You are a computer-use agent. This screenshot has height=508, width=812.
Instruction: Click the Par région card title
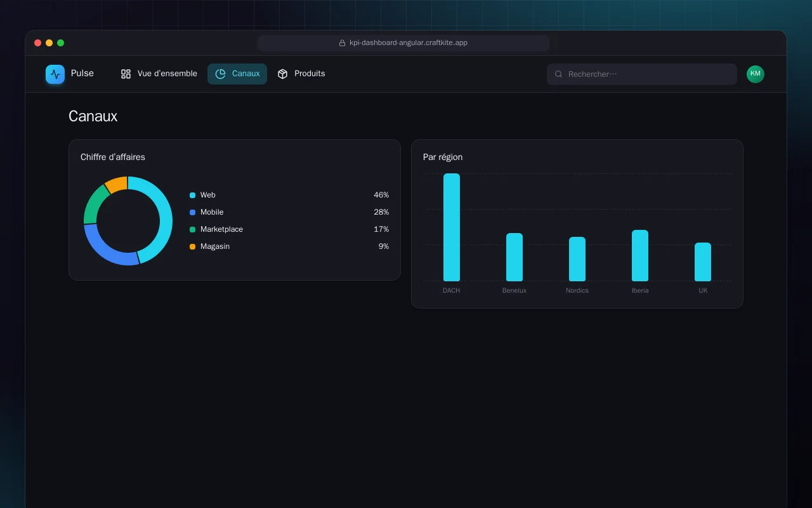pos(443,157)
